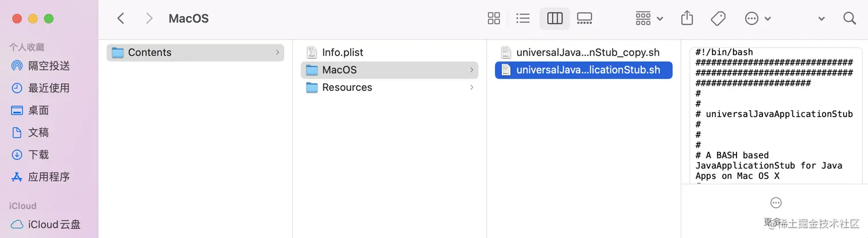Viewport: 868px width, 238px height.
Task: Expand the Resources folder chevron
Action: coord(472,87)
